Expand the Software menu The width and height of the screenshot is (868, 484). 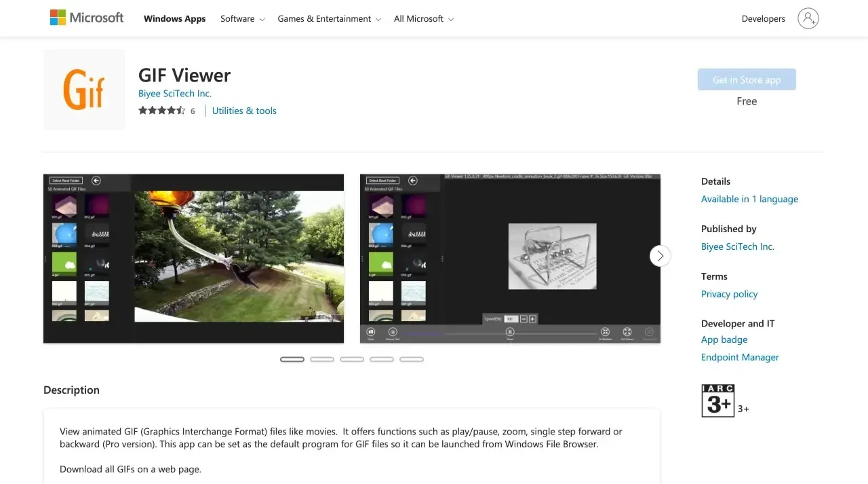243,18
